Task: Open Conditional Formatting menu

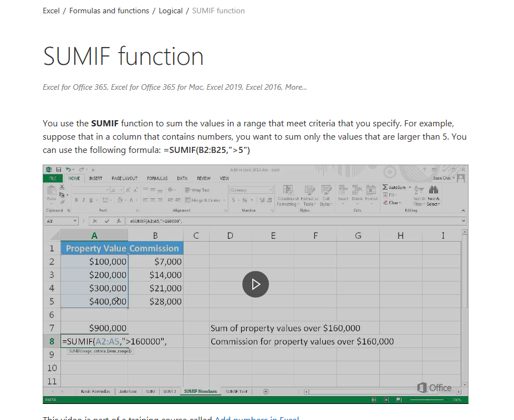Action: 288,196
